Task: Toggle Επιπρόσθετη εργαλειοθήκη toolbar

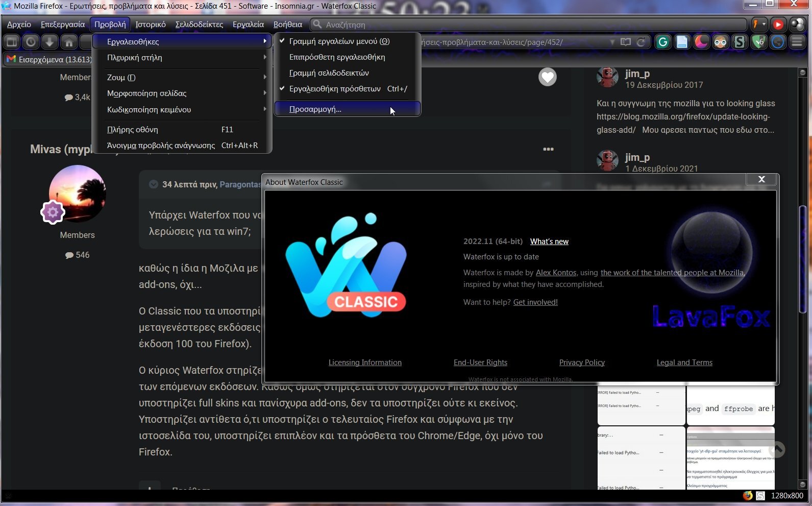Action: click(348, 57)
